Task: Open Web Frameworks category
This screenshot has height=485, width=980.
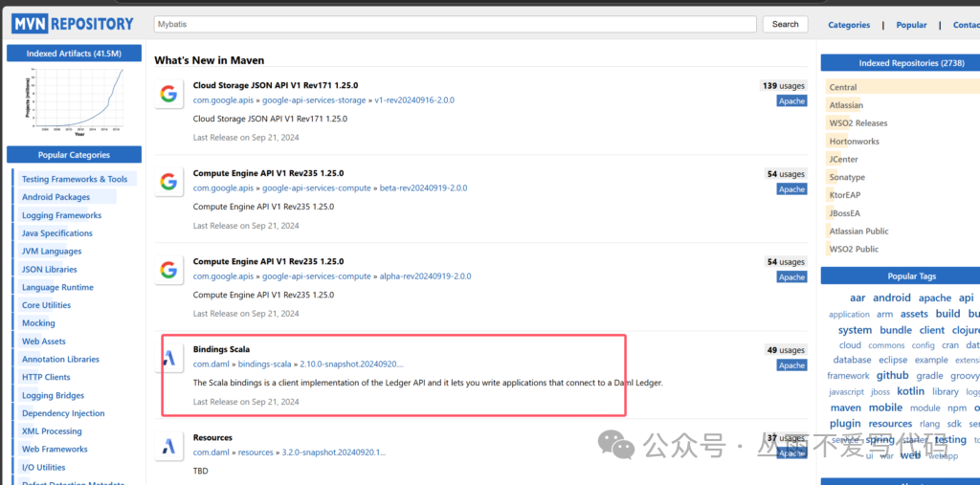Action: pos(55,449)
